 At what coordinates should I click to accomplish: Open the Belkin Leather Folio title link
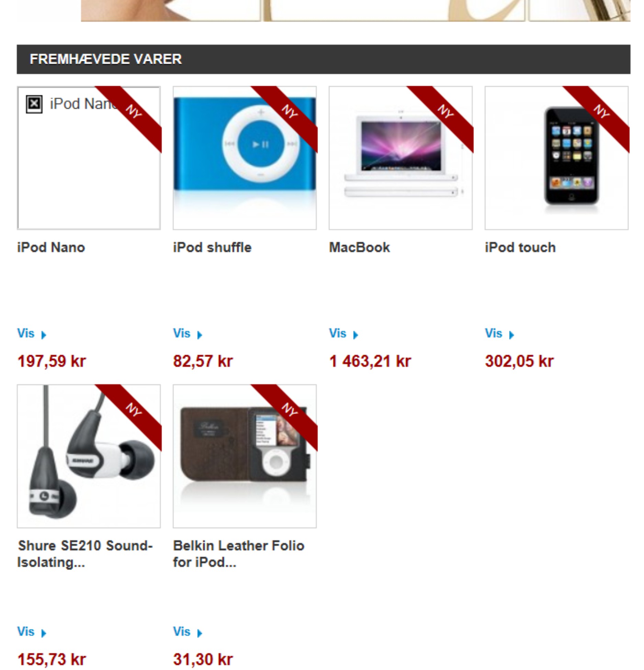(x=239, y=554)
